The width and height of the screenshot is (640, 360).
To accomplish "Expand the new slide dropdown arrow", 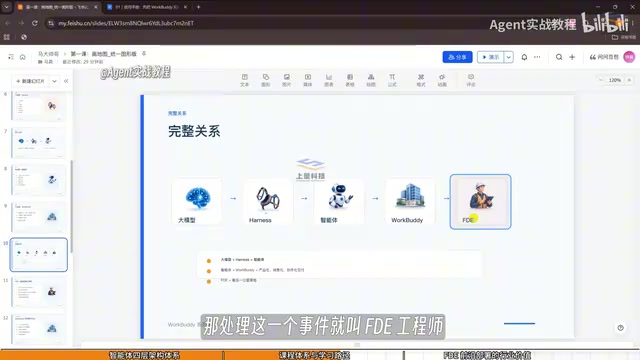I will tap(54, 81).
